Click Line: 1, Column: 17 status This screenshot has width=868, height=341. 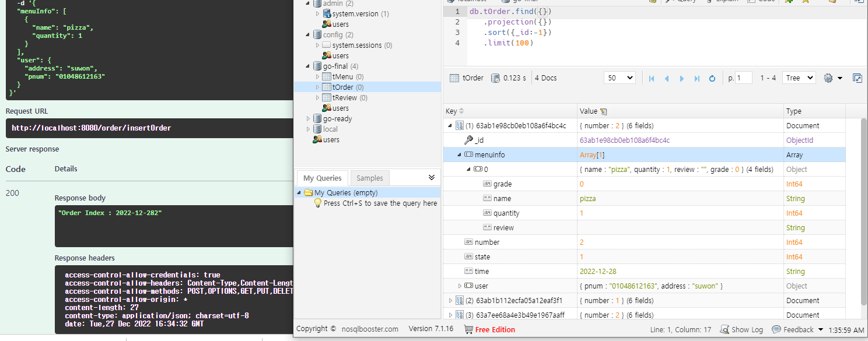pos(681,330)
